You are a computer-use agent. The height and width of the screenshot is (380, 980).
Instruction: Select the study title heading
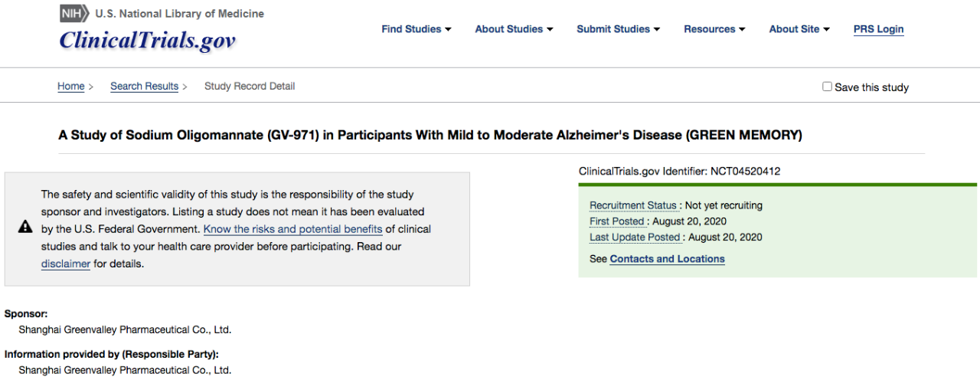430,136
